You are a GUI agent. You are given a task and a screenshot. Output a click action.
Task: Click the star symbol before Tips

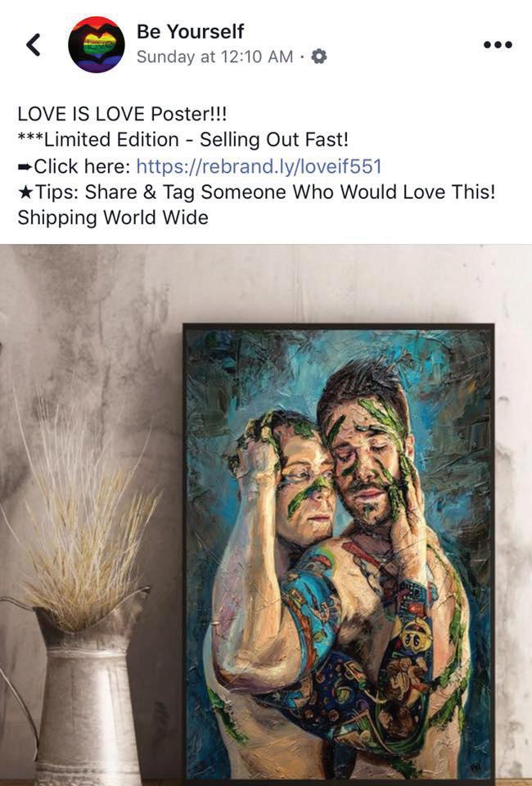pyautogui.click(x=25, y=192)
